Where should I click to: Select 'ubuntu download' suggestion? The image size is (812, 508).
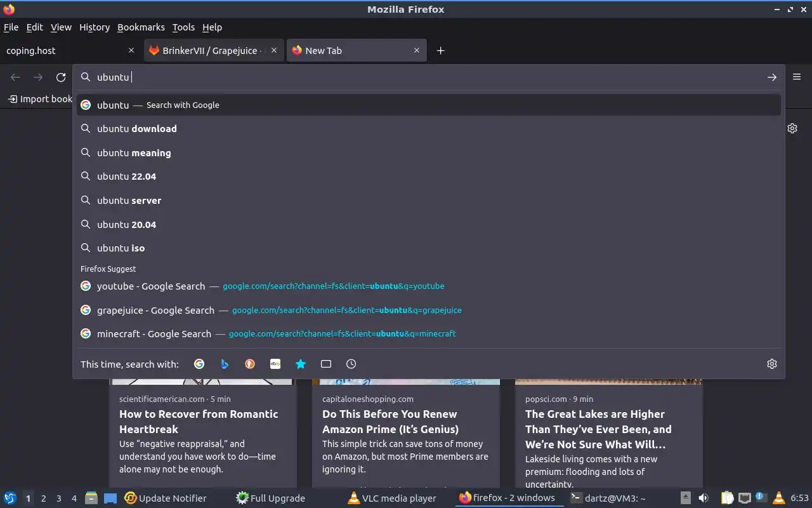click(x=429, y=128)
